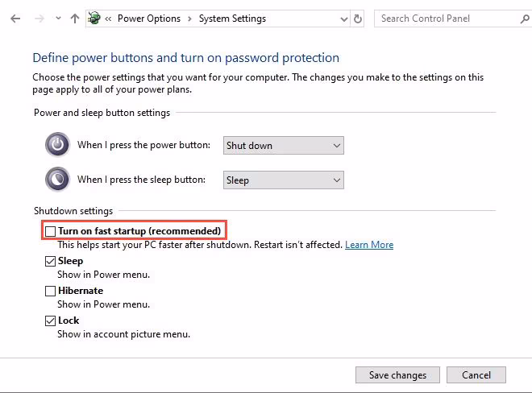Go to Power Options breadcrumb
532x393 pixels.
click(149, 19)
